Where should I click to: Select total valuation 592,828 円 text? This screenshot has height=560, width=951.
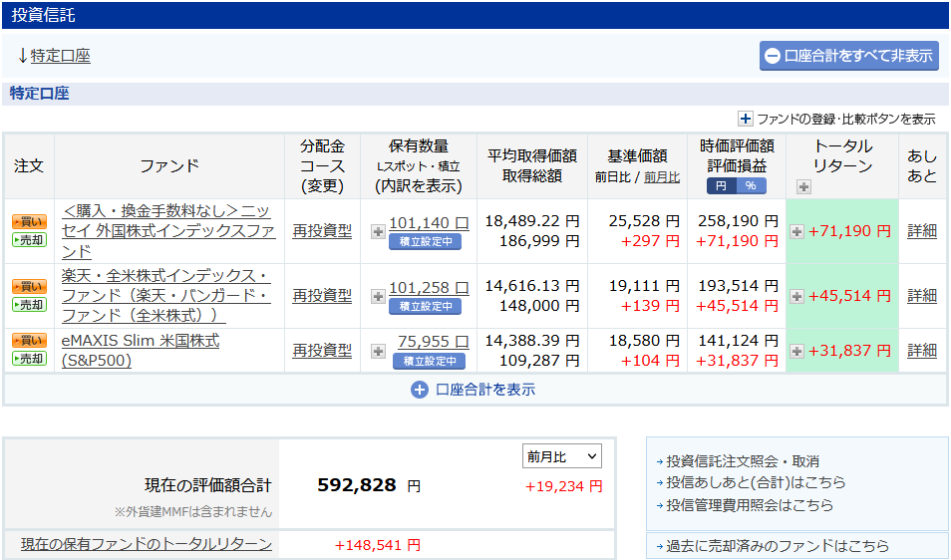tap(369, 485)
